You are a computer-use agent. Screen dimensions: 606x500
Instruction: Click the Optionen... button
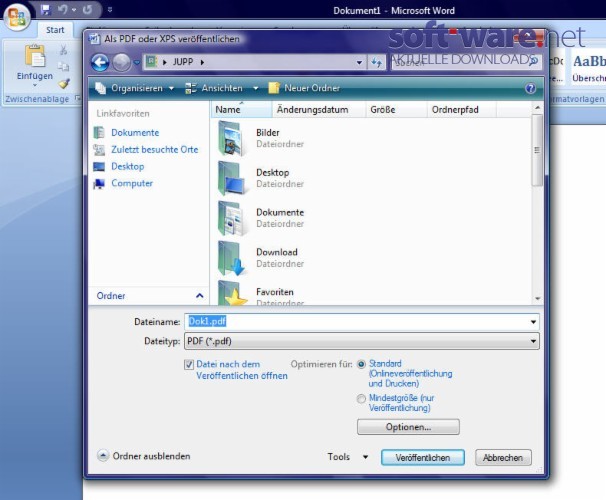point(408,427)
